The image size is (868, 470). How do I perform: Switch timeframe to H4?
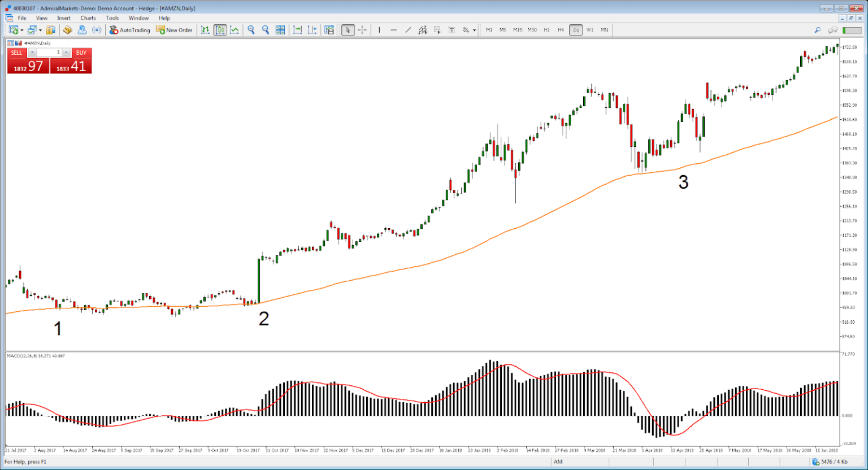[561, 30]
